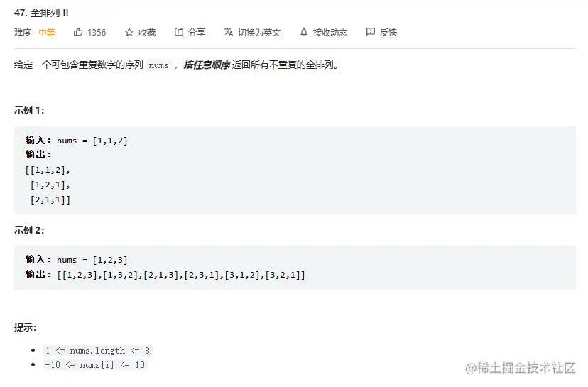Click the 接收动态 subscribe text
This screenshot has height=387, width=588.
click(330, 33)
